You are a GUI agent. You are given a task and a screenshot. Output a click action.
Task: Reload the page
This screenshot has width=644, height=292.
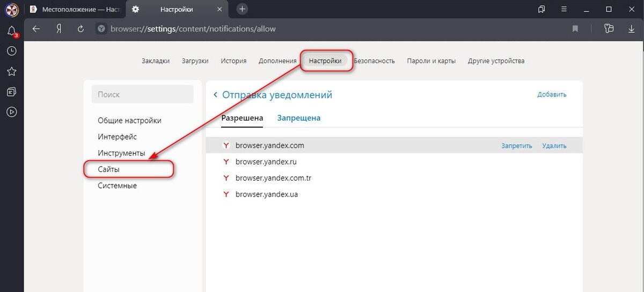click(x=80, y=29)
